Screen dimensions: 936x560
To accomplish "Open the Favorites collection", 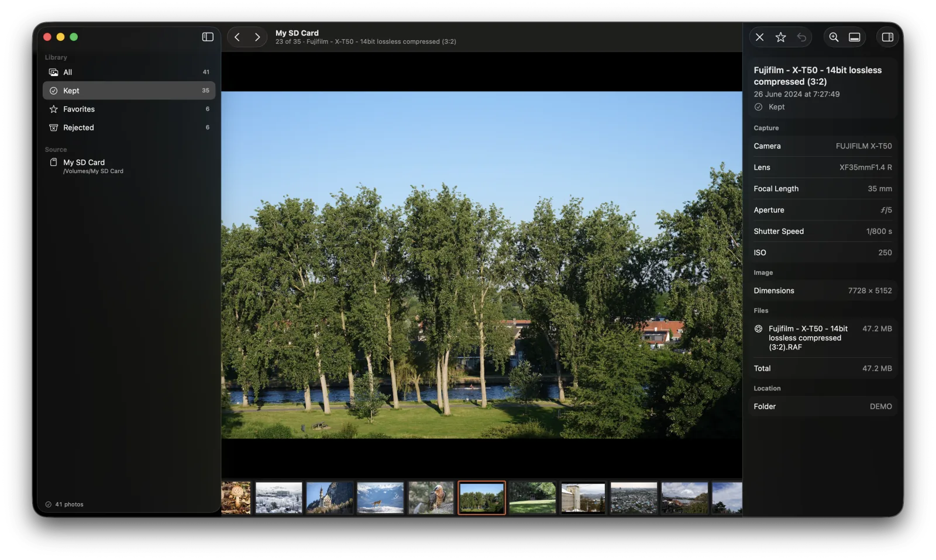I will [x=129, y=109].
